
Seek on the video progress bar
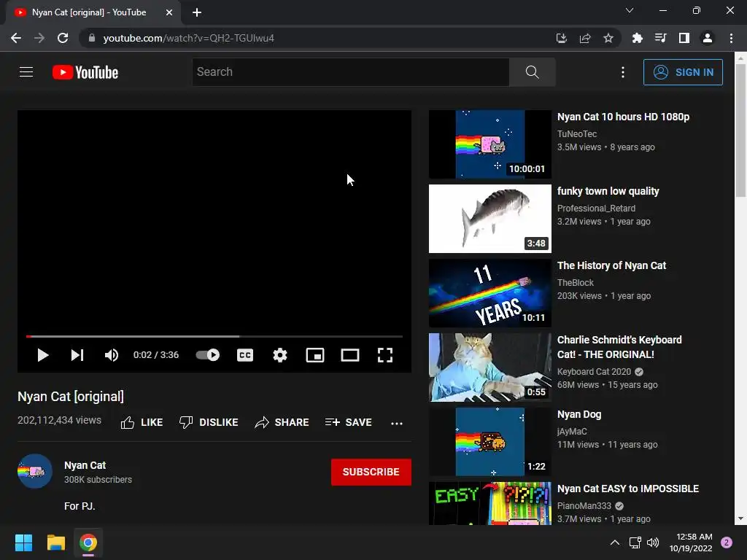[x=214, y=336]
